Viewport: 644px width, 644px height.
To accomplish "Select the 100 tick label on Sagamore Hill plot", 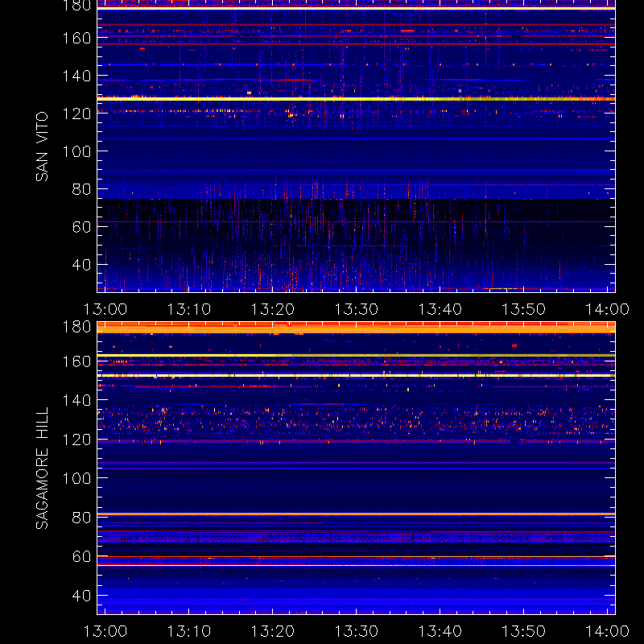I will [x=76, y=478].
